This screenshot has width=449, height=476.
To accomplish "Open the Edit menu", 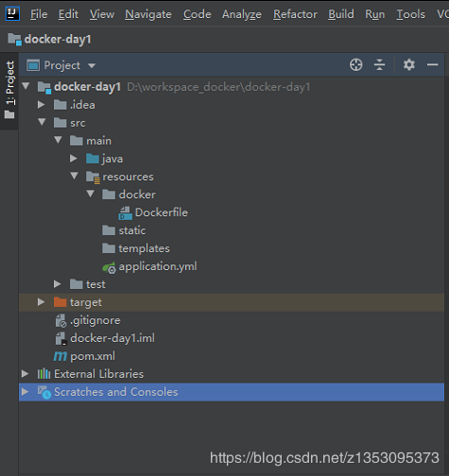I will 68,14.
